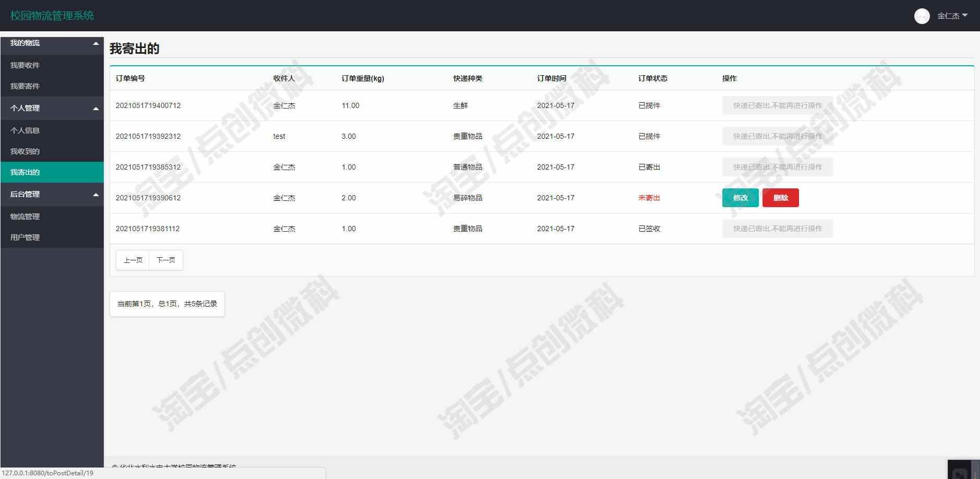Collapse the 后台管理 sidebar section
Screen dimensions: 980x479
click(x=52, y=194)
